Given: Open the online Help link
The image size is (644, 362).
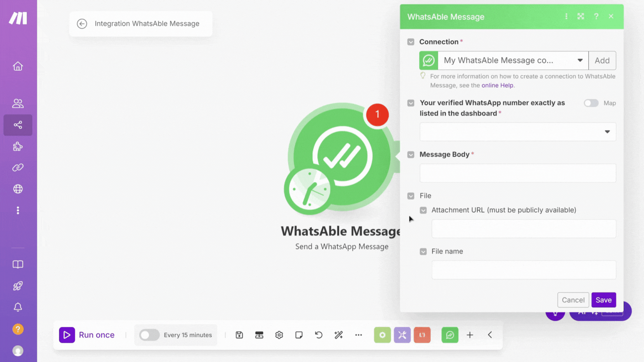Looking at the screenshot, I should (497, 85).
